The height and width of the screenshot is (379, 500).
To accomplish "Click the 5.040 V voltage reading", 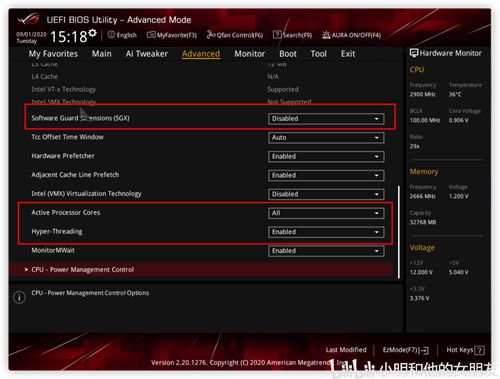I will coord(458,272).
